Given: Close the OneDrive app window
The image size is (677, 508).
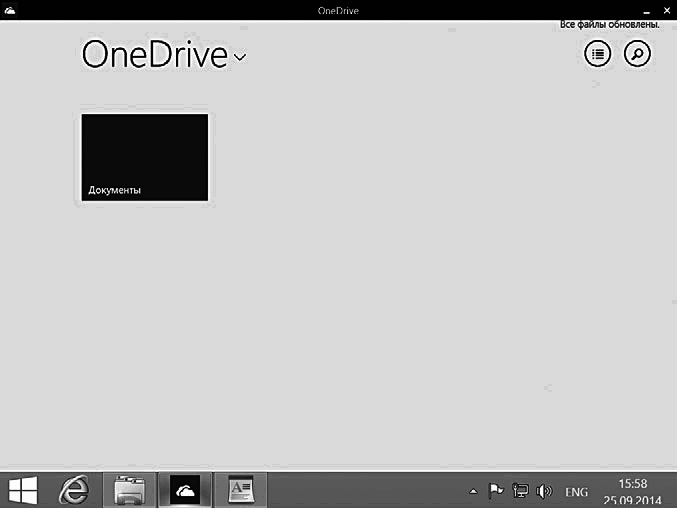Looking at the screenshot, I should (667, 10).
